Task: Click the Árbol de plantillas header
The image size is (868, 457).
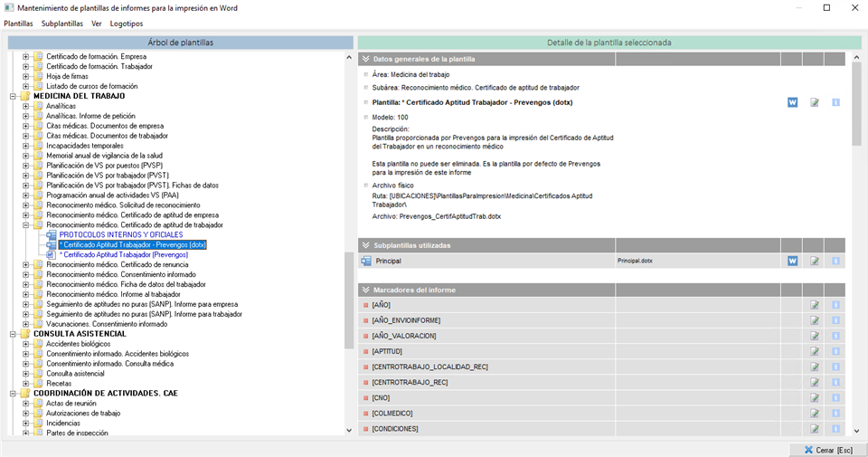Action: [x=181, y=43]
